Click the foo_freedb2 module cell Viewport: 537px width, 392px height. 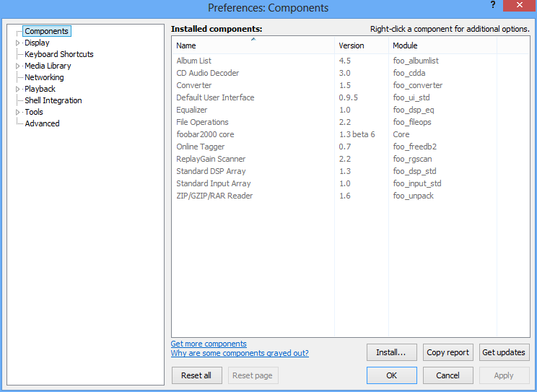pos(415,147)
